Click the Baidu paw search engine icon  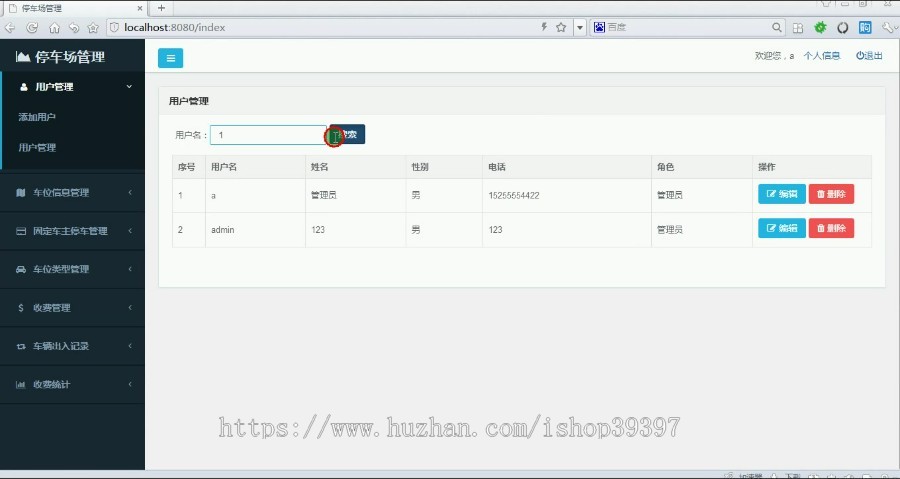click(x=599, y=27)
